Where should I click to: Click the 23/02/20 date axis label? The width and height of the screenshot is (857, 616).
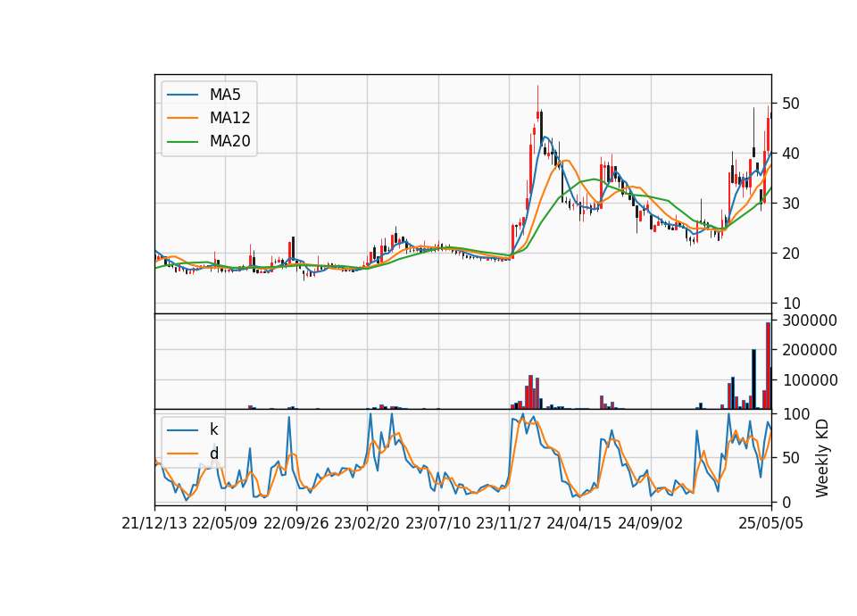367,524
